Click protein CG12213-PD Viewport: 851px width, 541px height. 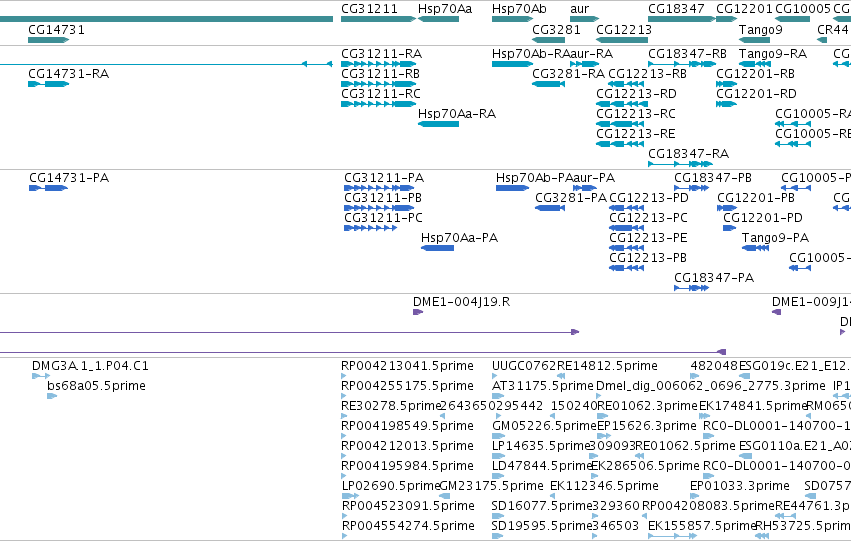[626, 208]
